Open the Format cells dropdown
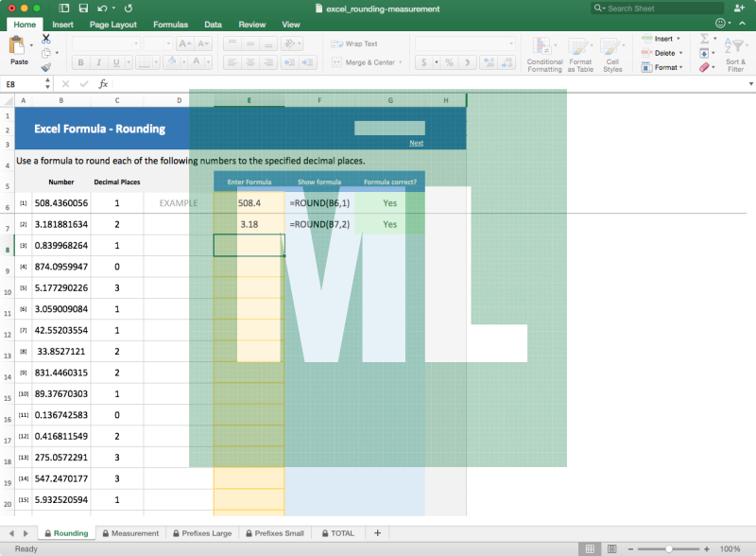 (x=680, y=67)
